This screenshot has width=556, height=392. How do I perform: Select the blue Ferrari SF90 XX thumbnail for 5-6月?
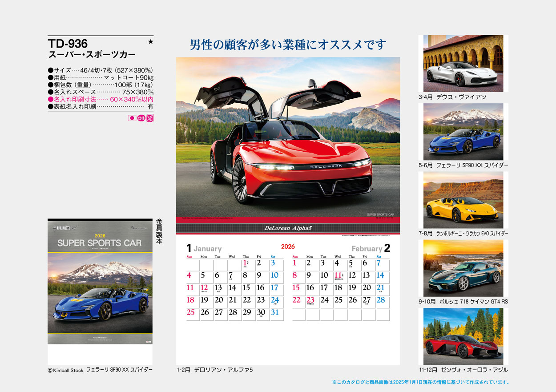pos(463,132)
